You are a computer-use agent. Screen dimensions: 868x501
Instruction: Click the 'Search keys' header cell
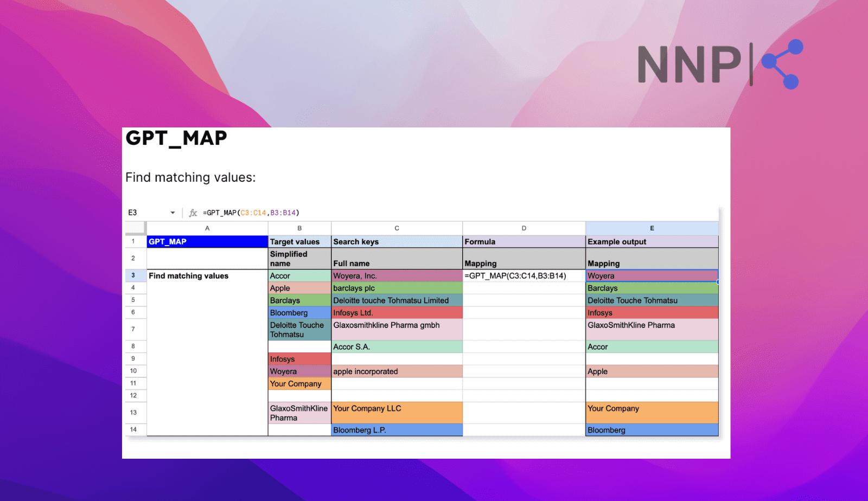pos(397,242)
